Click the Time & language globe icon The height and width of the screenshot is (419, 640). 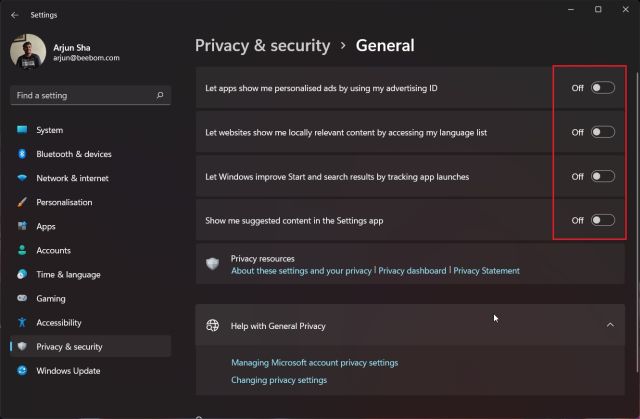pyautogui.click(x=22, y=274)
